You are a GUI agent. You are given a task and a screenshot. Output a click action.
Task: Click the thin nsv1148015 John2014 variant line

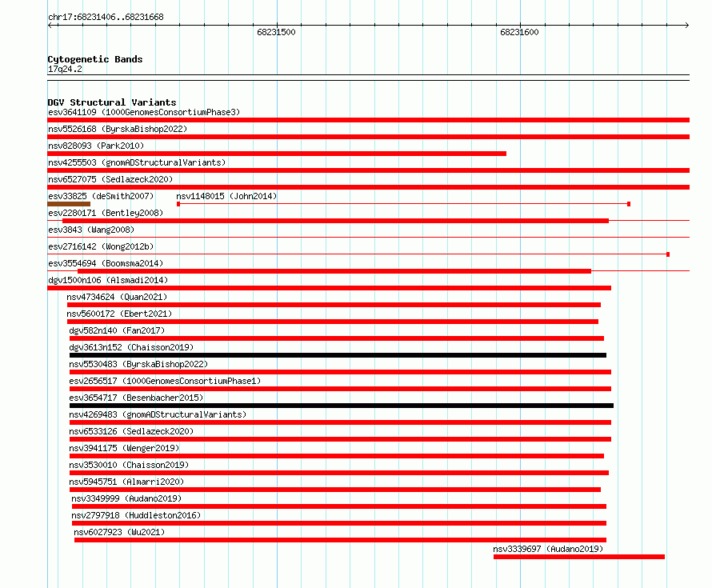point(404,204)
